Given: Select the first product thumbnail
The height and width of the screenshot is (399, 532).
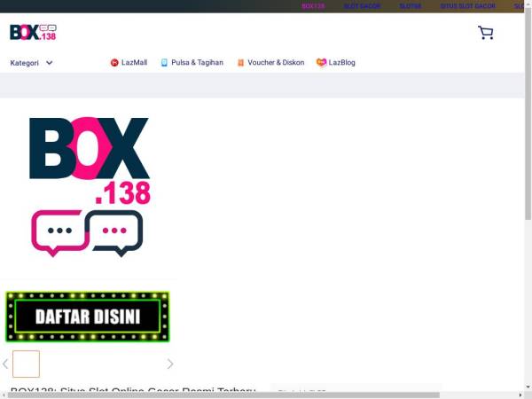Looking at the screenshot, I should click(x=26, y=364).
